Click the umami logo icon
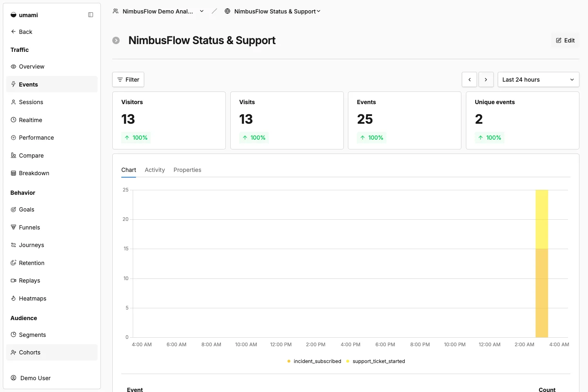This screenshot has width=588, height=392. (13, 15)
